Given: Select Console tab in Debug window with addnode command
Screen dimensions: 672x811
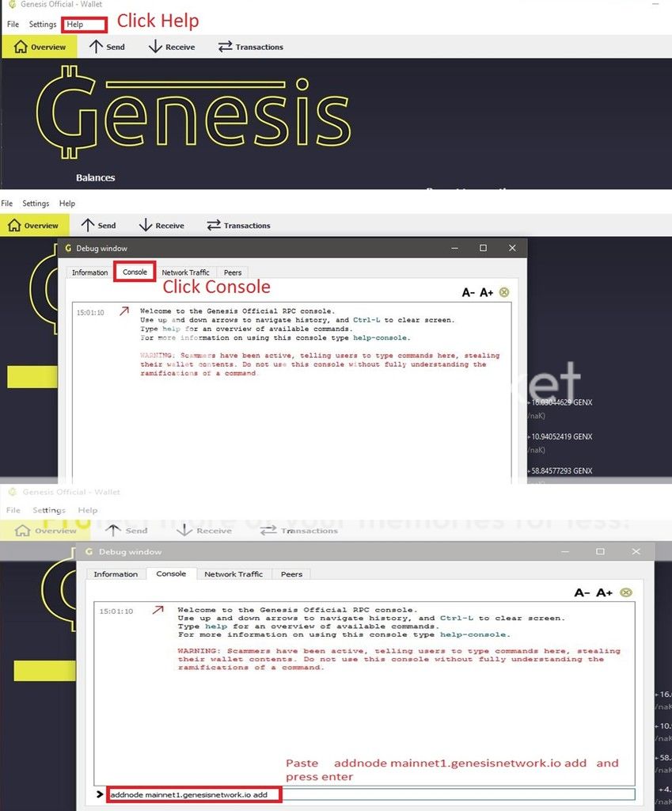Looking at the screenshot, I should pos(171,573).
